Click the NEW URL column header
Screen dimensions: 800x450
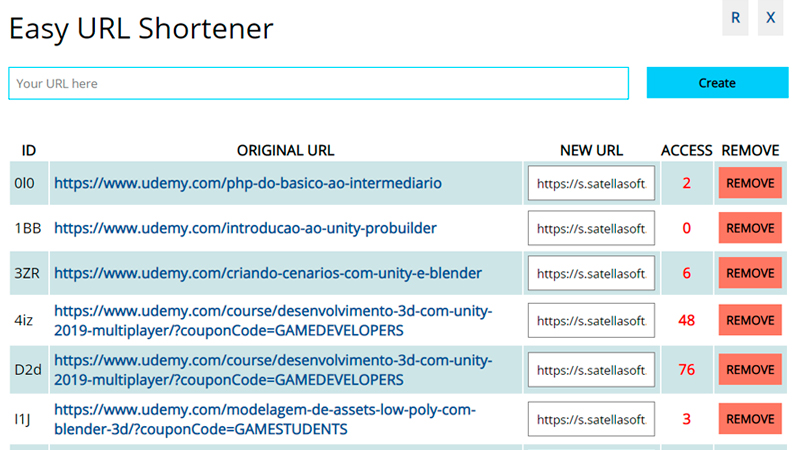(591, 151)
